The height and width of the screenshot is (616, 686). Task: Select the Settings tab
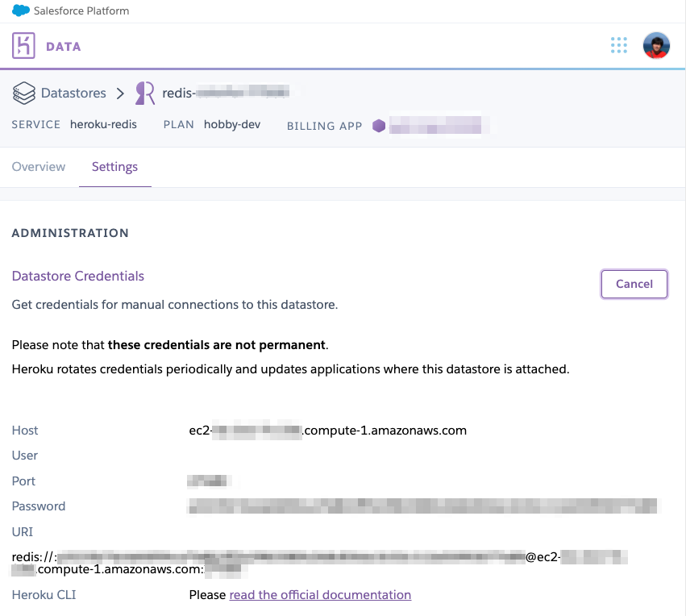pyautogui.click(x=114, y=167)
